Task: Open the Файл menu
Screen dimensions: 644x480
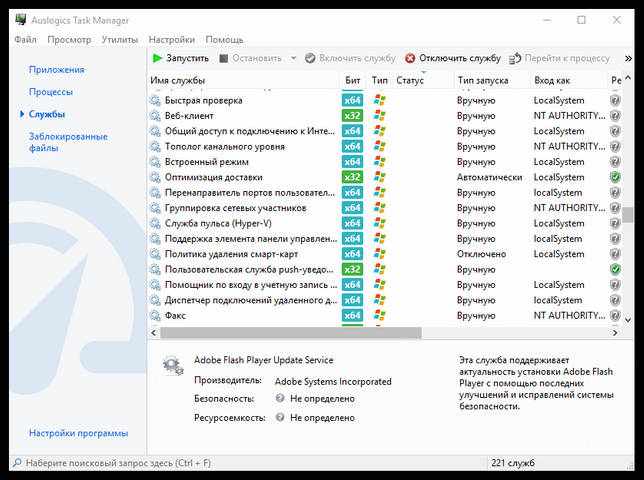Action: point(25,40)
